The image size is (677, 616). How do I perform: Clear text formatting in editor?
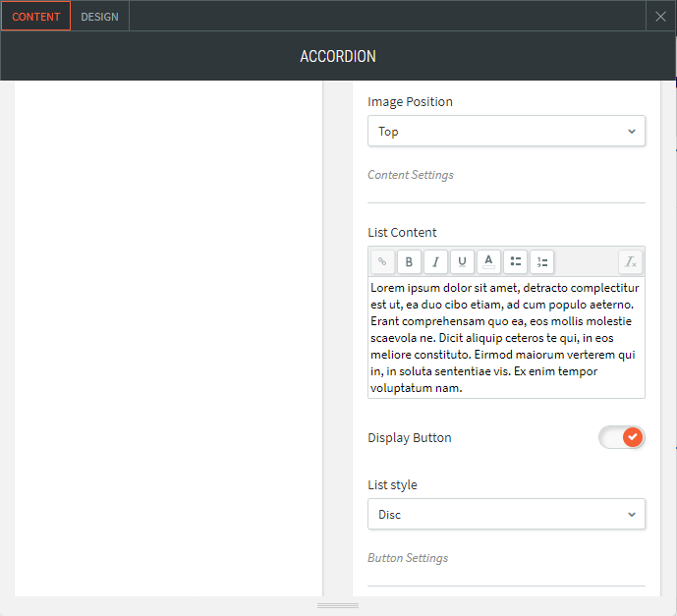coord(631,261)
